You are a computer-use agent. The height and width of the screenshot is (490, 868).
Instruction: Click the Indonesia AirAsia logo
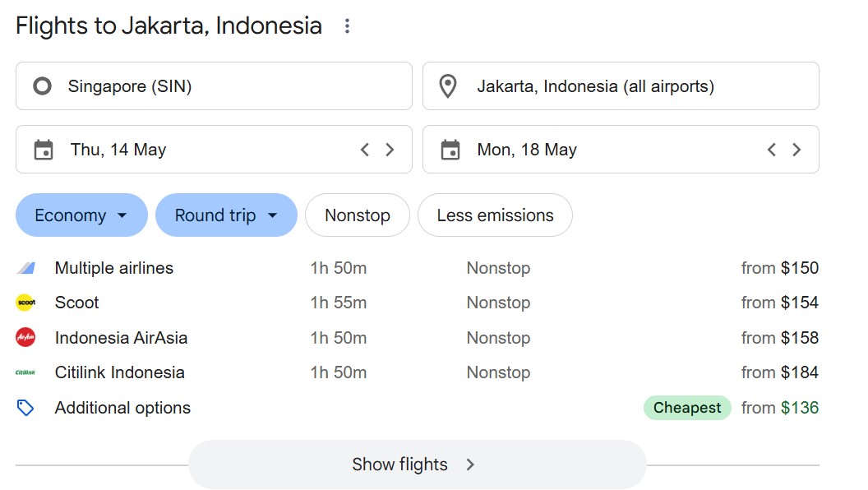(x=25, y=337)
